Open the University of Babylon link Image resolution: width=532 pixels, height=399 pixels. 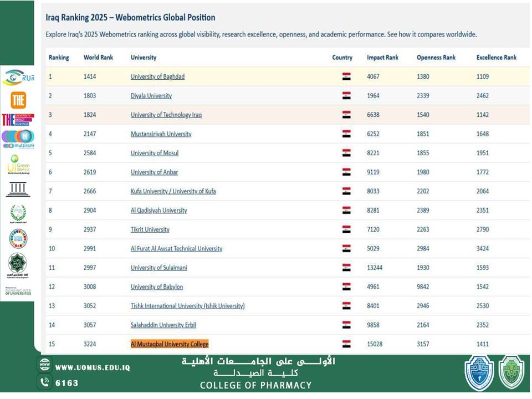157,287
